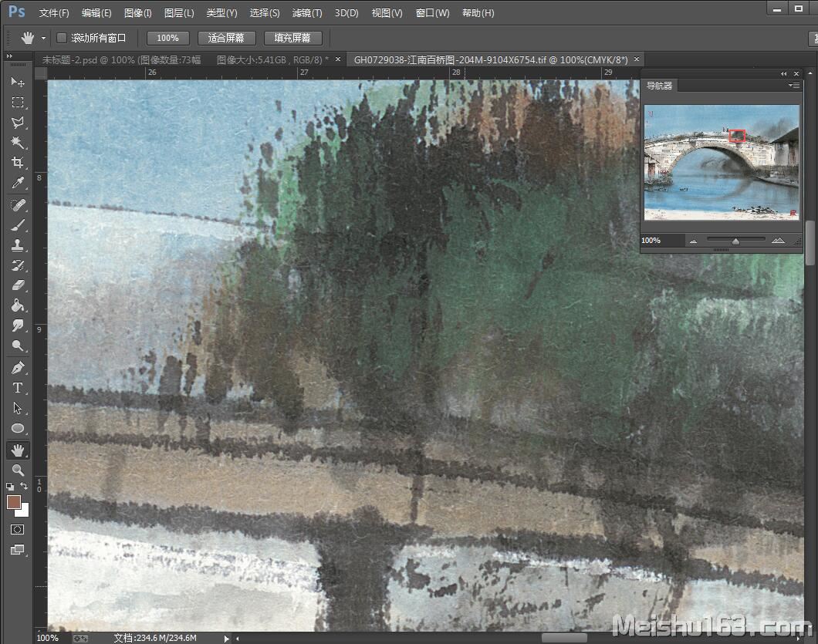Select the Zoom tool
This screenshot has width=818, height=644.
[17, 470]
